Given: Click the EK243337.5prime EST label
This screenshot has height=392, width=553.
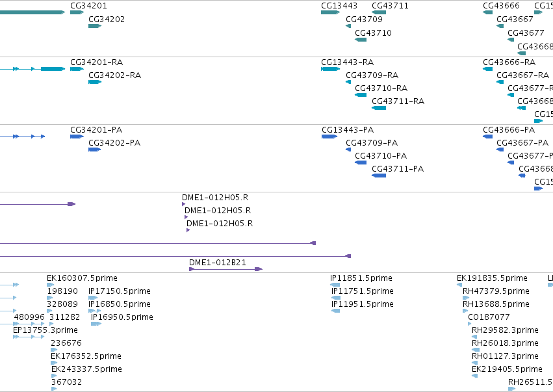Looking at the screenshot, I should (86, 369).
